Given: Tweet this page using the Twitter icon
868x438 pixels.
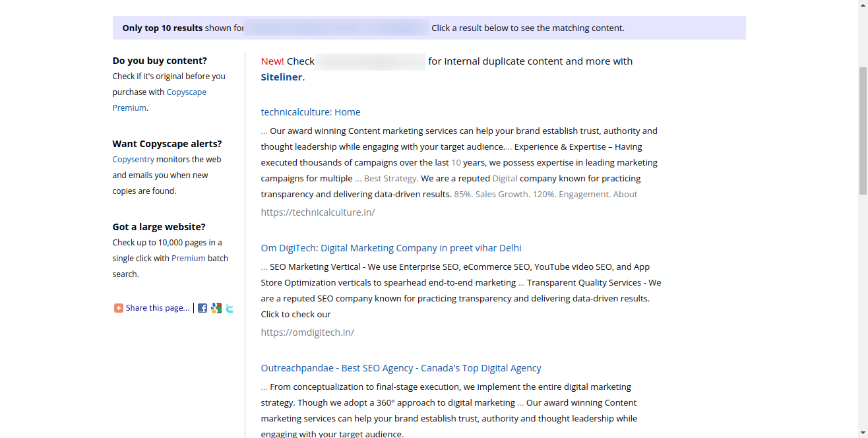Looking at the screenshot, I should click(229, 307).
